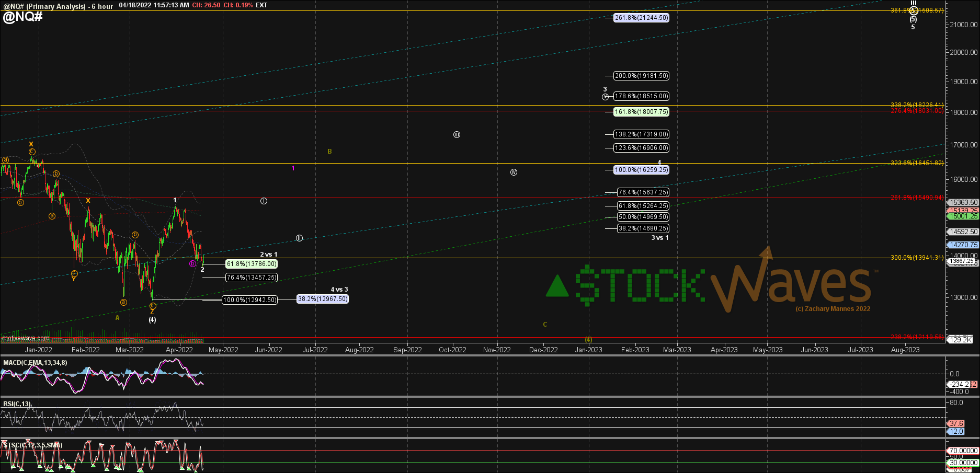Select the green '61.8%(13786.00)' retracement label
This screenshot has height=473, width=980.
coord(252,264)
